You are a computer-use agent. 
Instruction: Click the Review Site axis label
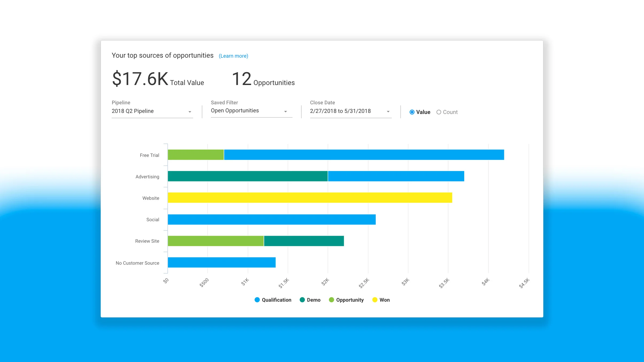pos(147,241)
